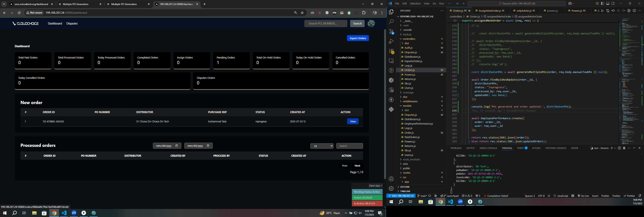Open Remote Explorer view in VS Code
This screenshot has height=217, width=644.
(x=391, y=61)
